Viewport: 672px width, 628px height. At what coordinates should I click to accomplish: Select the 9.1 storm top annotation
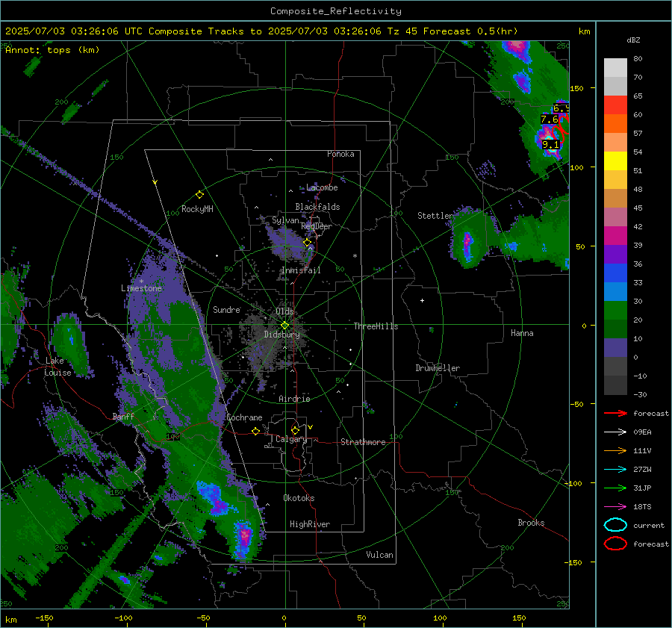[x=551, y=145]
